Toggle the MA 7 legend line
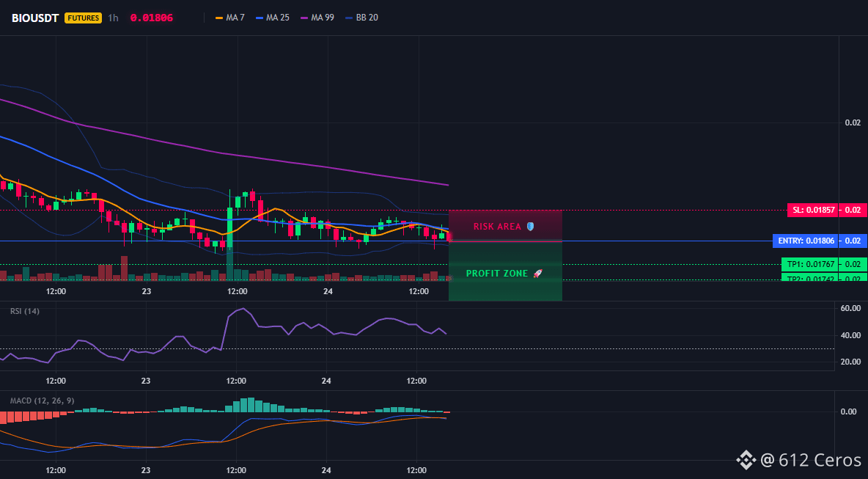This screenshot has width=868, height=479. pos(229,18)
